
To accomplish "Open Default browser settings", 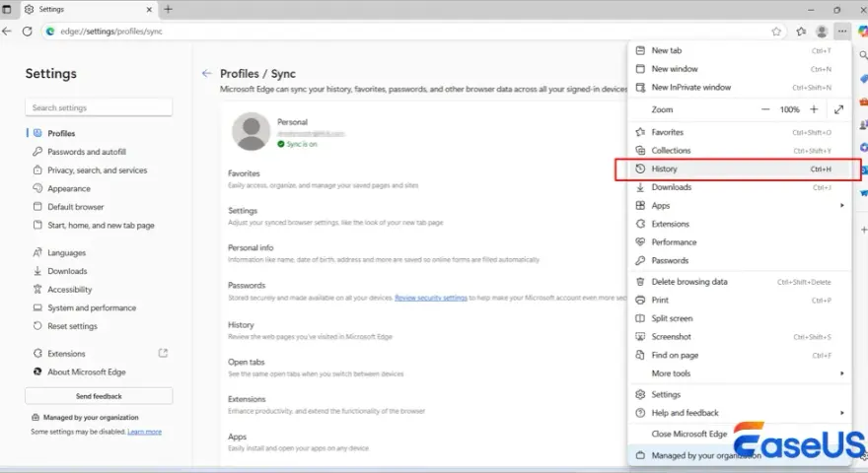I will click(x=75, y=207).
